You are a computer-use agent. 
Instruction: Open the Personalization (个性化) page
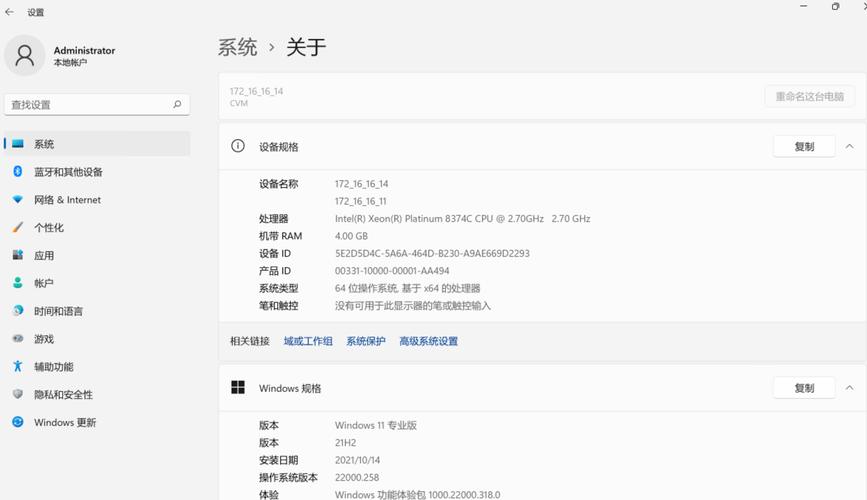coord(97,227)
